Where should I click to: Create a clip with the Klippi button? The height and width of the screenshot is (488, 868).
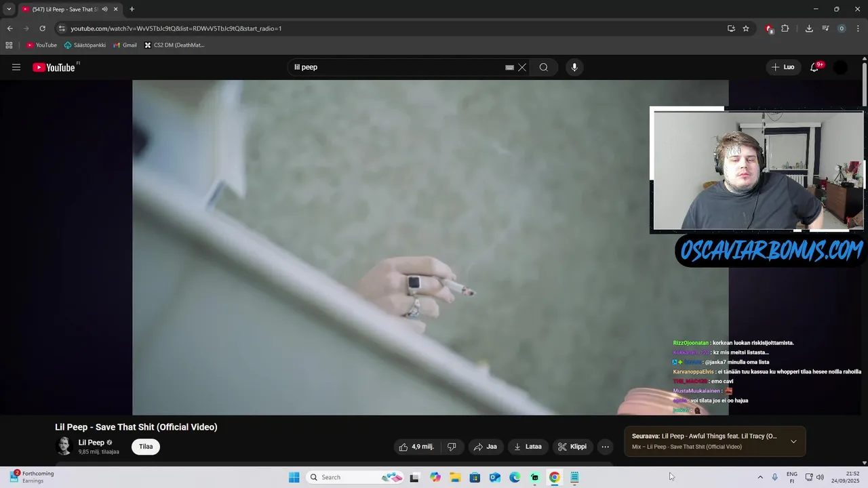572,447
